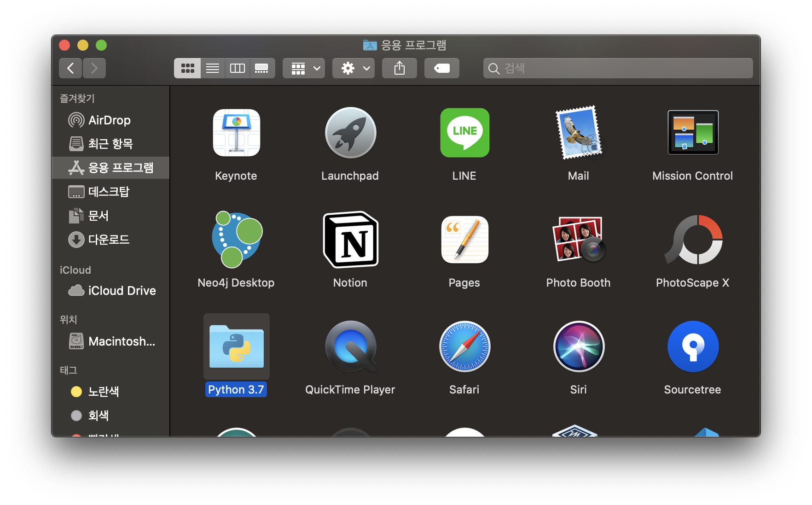Click the QuickTime Player name label

click(350, 389)
